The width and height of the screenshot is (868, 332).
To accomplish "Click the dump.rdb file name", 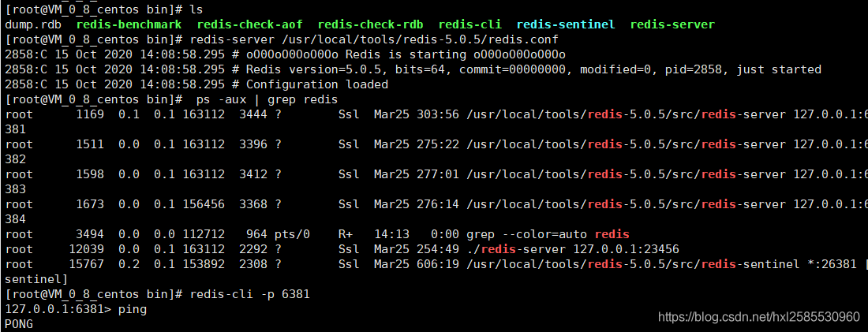I will click(x=32, y=24).
